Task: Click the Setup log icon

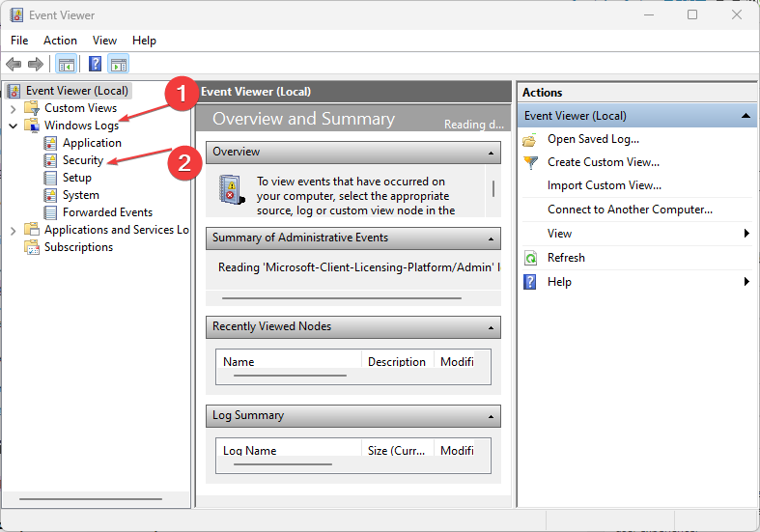Action: [50, 178]
